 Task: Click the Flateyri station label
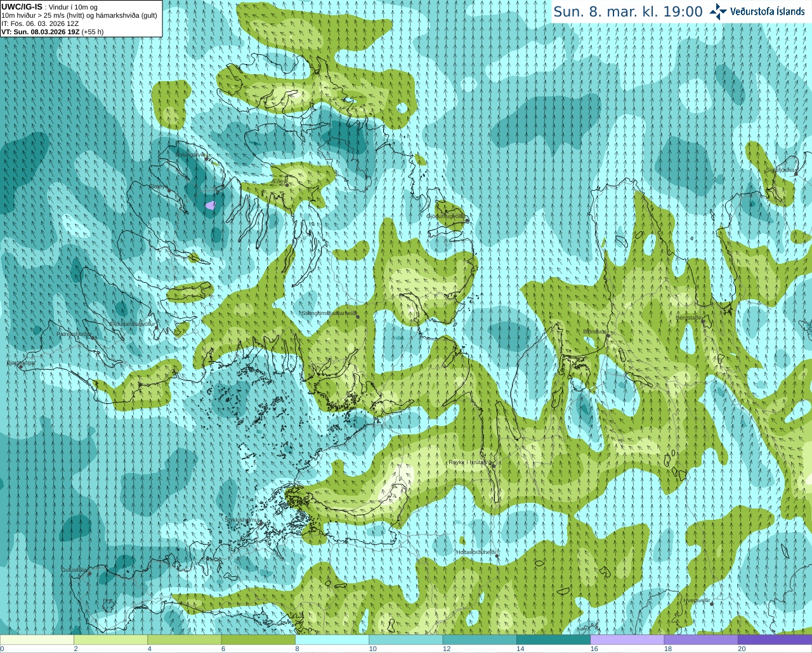coord(159,186)
